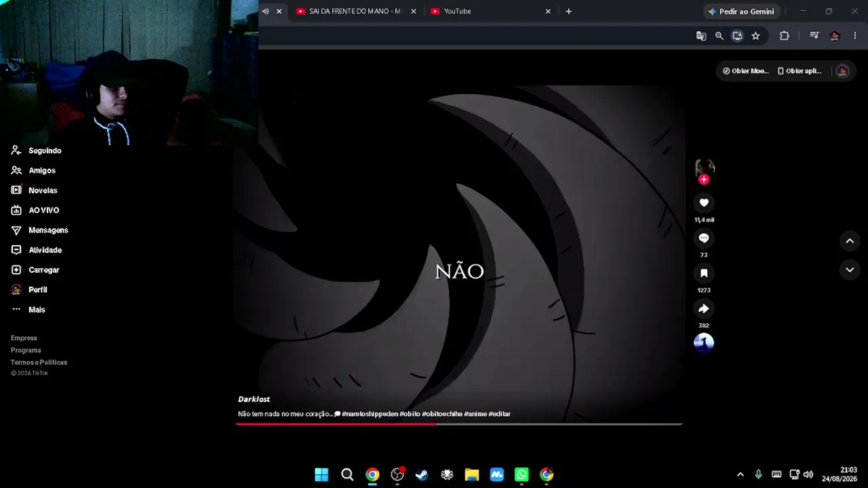Share the video with the arrow icon
The width and height of the screenshot is (868, 488).
tap(704, 308)
